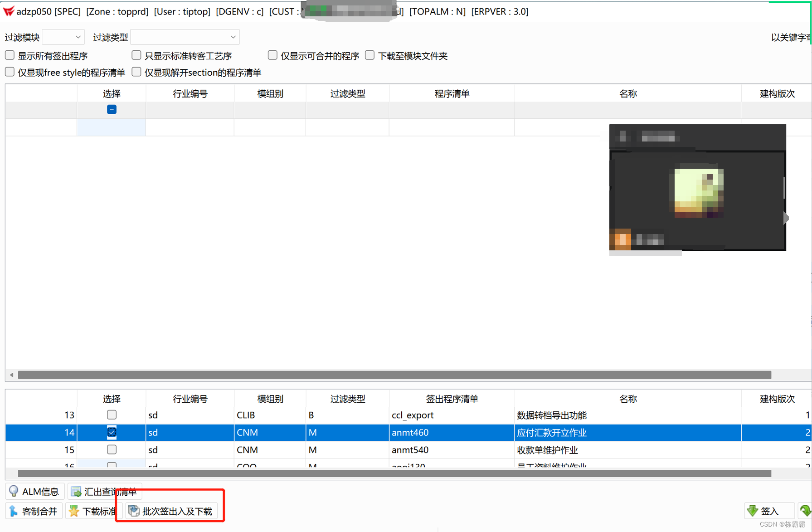Click 程序清单 column header in upper table
This screenshot has height=532, width=812.
click(x=452, y=93)
